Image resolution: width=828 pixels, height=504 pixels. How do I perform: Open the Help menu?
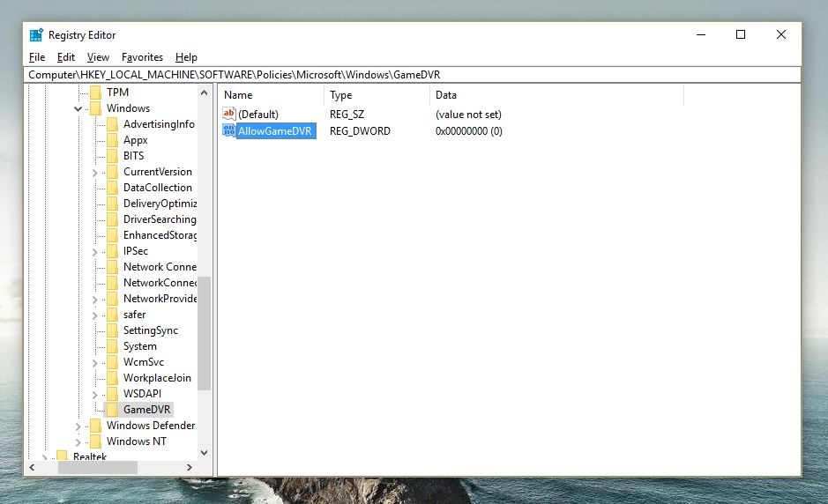click(x=186, y=57)
